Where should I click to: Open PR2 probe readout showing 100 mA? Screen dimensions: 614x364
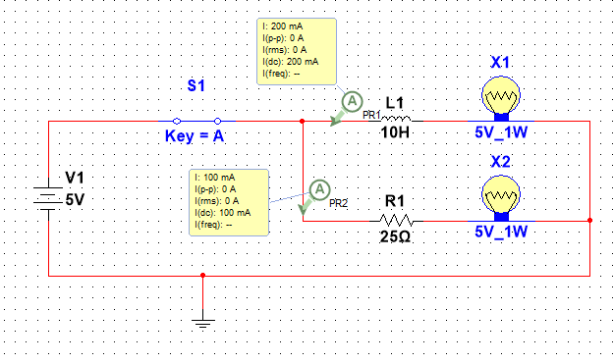pos(229,202)
